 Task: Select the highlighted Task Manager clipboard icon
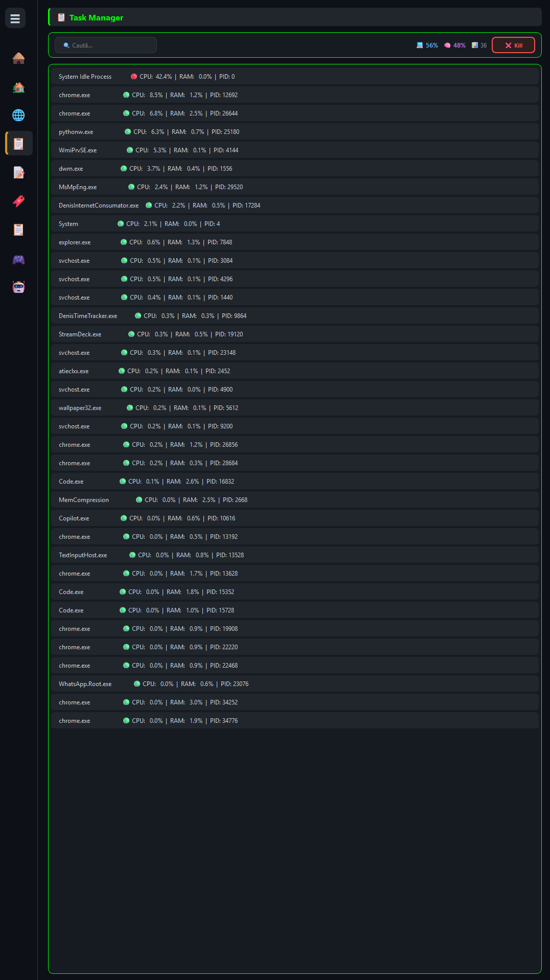18,144
